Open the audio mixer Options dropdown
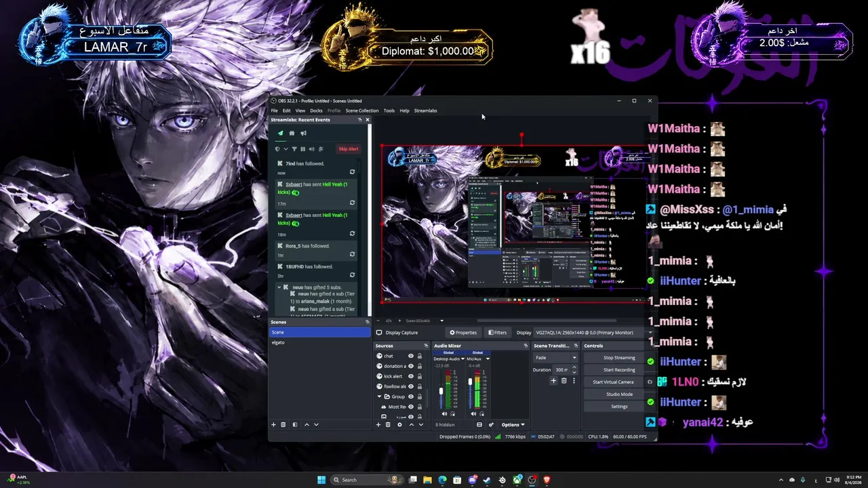This screenshot has height=488, width=868. tap(513, 425)
